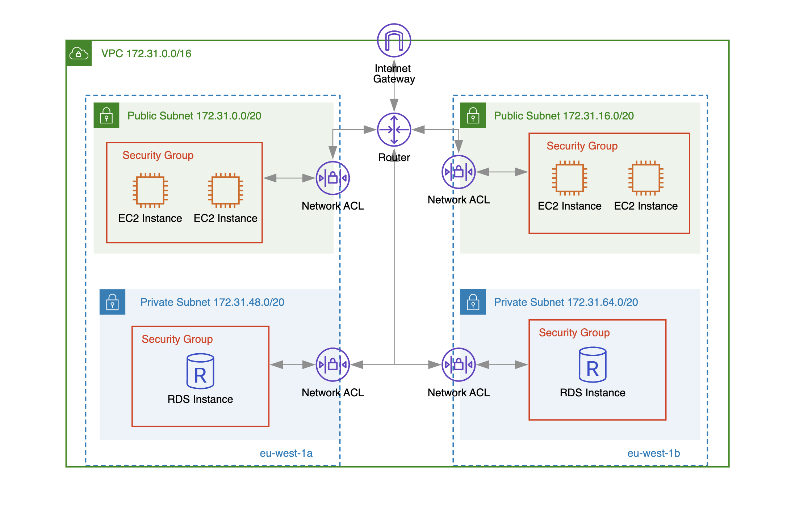Select the Network ACL icon for Private Subnet 172.31.64.0/20
The height and width of the screenshot is (506, 812).
pos(459,365)
